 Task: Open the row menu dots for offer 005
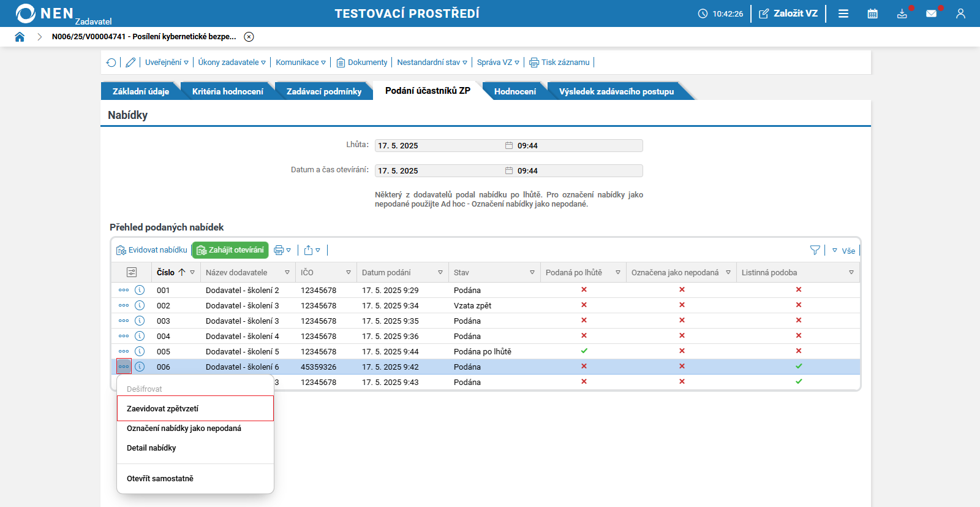click(124, 351)
